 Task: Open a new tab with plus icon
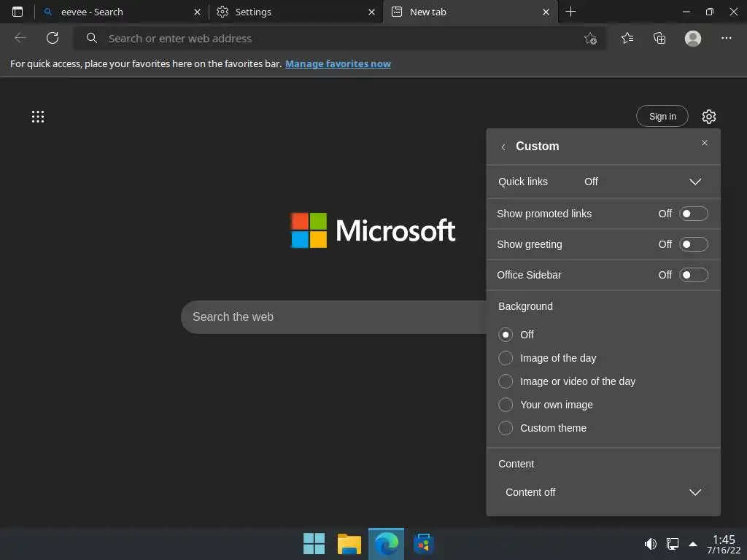(x=570, y=12)
